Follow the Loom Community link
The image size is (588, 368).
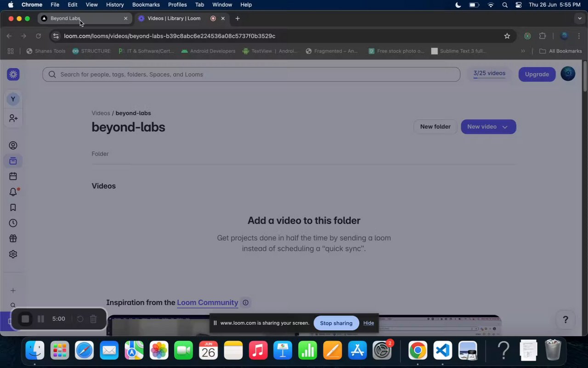click(x=208, y=302)
